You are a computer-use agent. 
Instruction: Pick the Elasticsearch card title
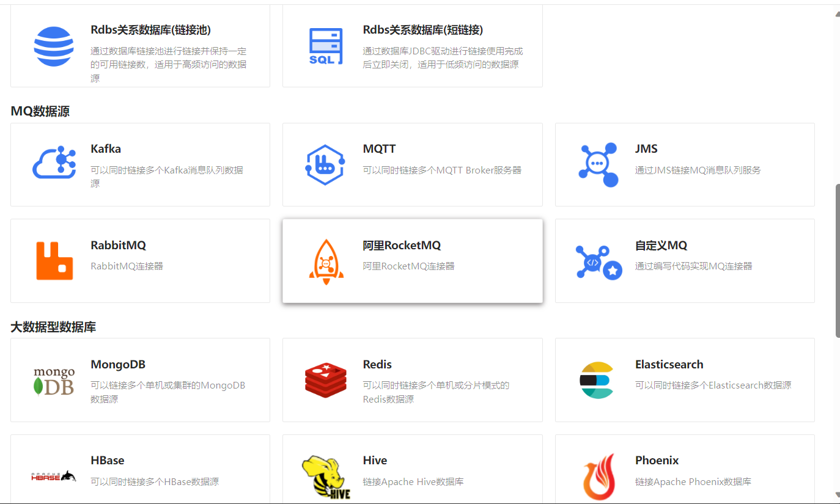[669, 365]
